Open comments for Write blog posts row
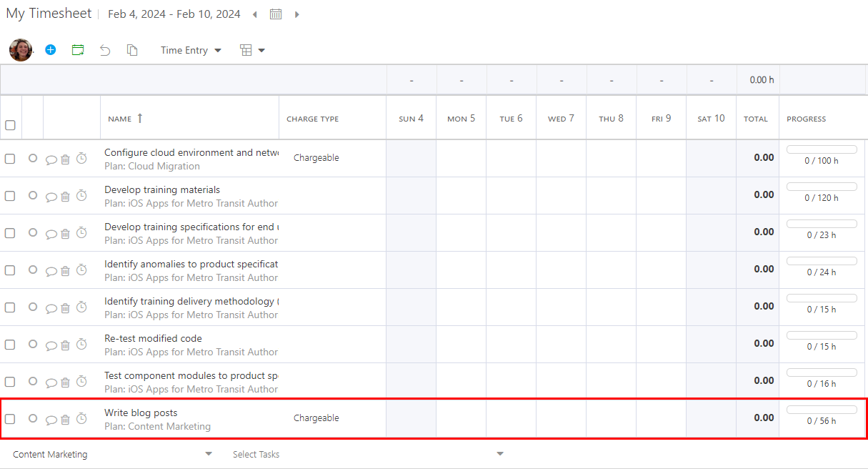Screen dimensions: 868x469 coord(51,420)
